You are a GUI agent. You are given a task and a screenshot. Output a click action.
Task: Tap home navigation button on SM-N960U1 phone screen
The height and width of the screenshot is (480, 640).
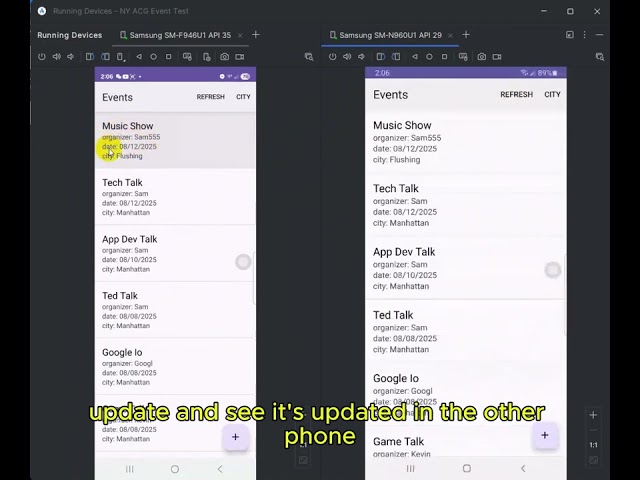(467, 468)
